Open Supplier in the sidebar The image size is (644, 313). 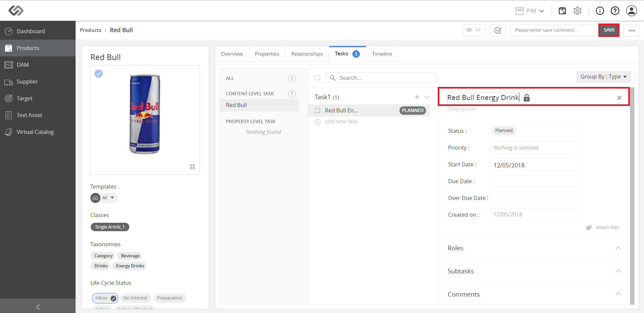[x=38, y=82]
